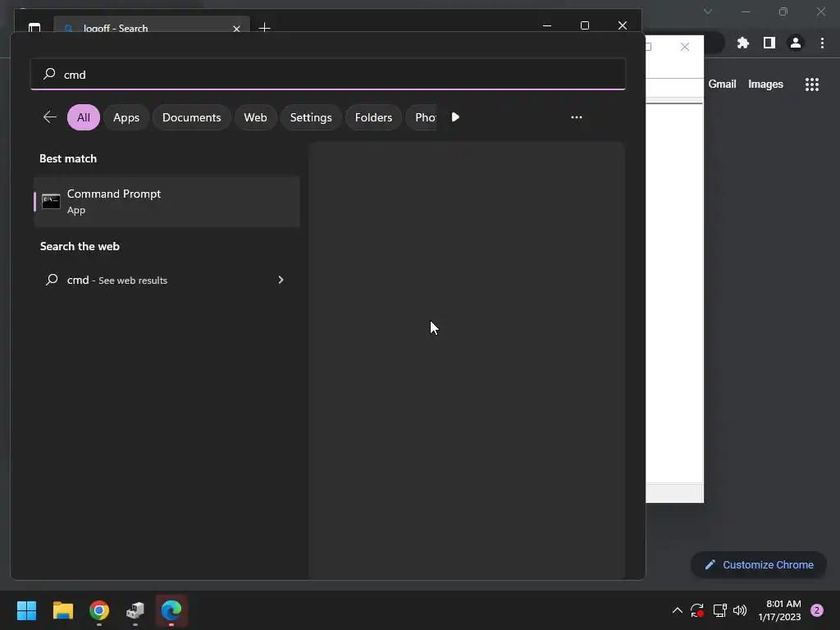Open the Windows Start menu

pos(26,610)
